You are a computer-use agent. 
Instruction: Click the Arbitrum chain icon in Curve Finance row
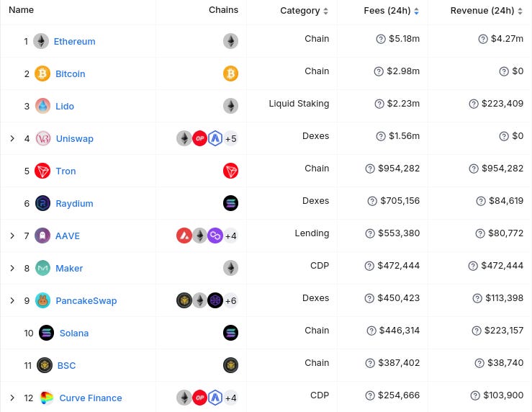[x=215, y=398]
